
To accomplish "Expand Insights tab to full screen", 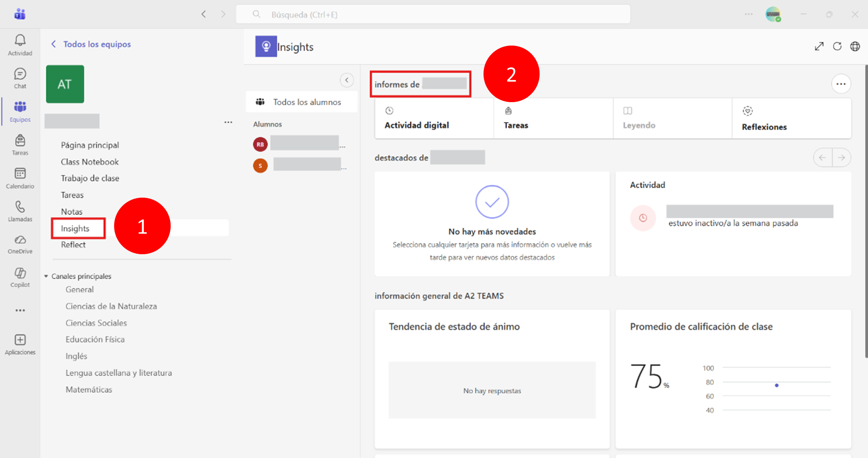I will [x=819, y=46].
